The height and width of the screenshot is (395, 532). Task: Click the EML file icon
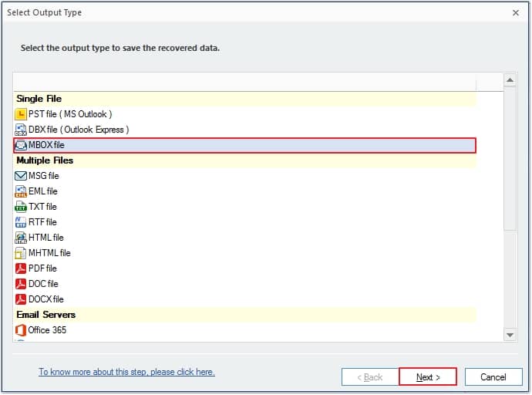click(21, 191)
